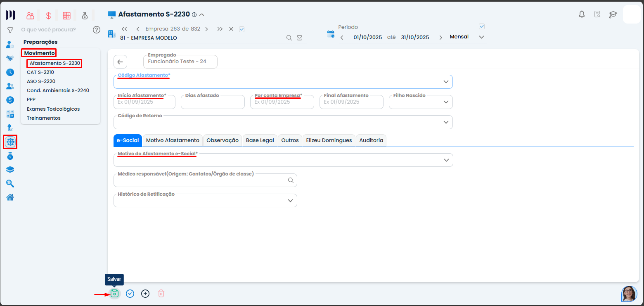Click the red trash delete icon
The height and width of the screenshot is (306, 644).
tap(161, 294)
